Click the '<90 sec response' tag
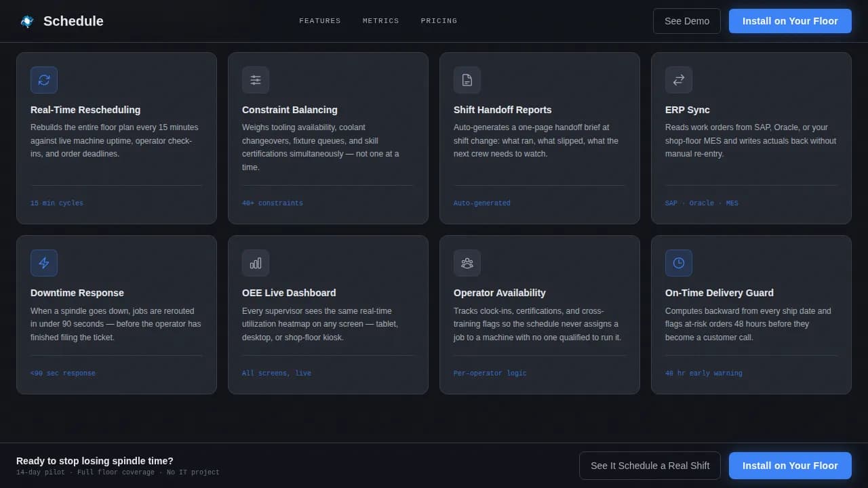 click(63, 373)
